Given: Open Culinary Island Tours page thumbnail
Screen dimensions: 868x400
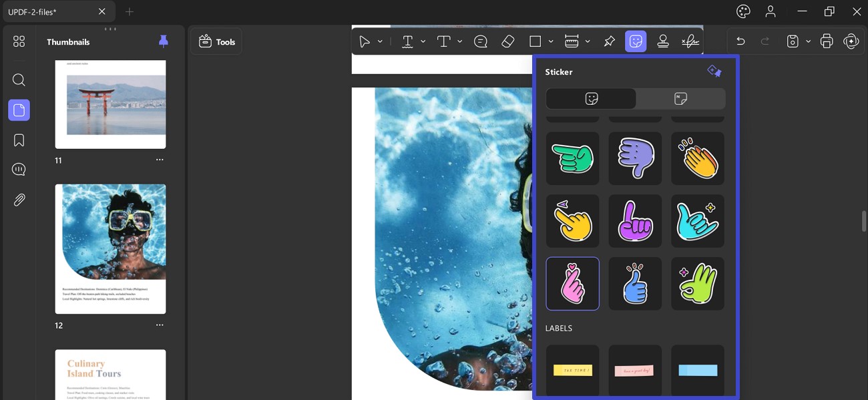Looking at the screenshot, I should pos(110,375).
